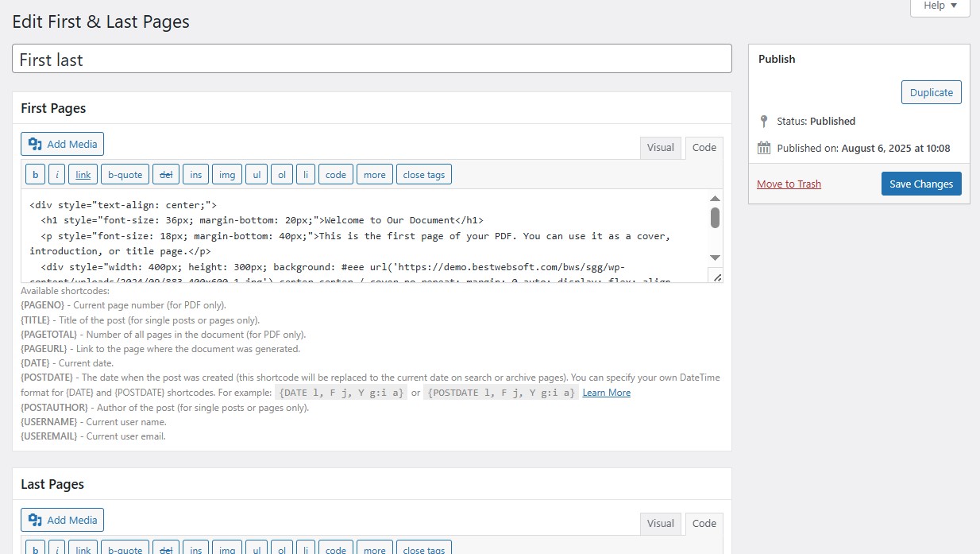Insert code tag in First Pages
The image size is (980, 554).
(x=336, y=174)
